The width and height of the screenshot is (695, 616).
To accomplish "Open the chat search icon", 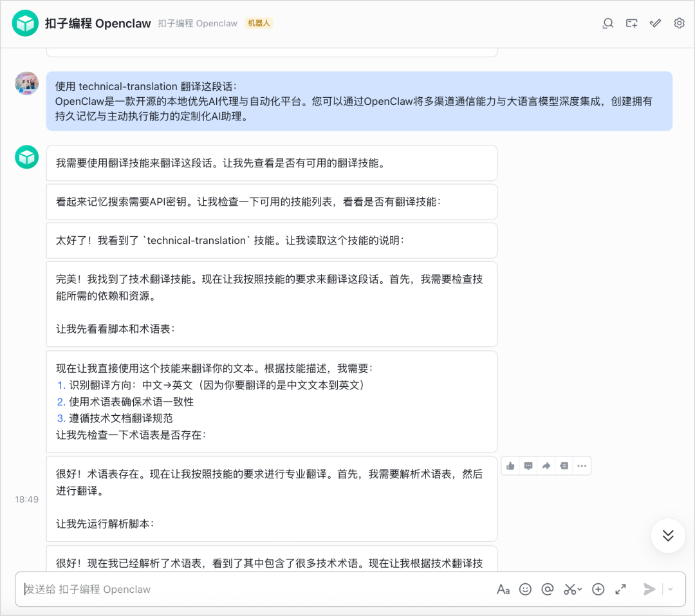I will [x=607, y=23].
